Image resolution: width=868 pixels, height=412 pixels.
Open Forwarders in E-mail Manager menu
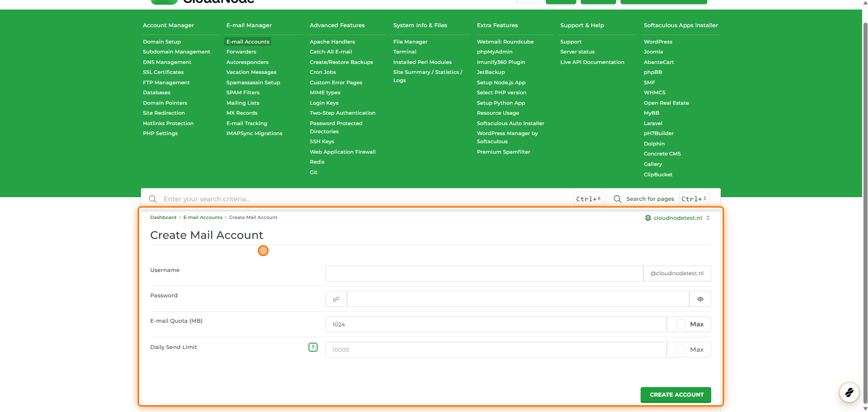(241, 52)
